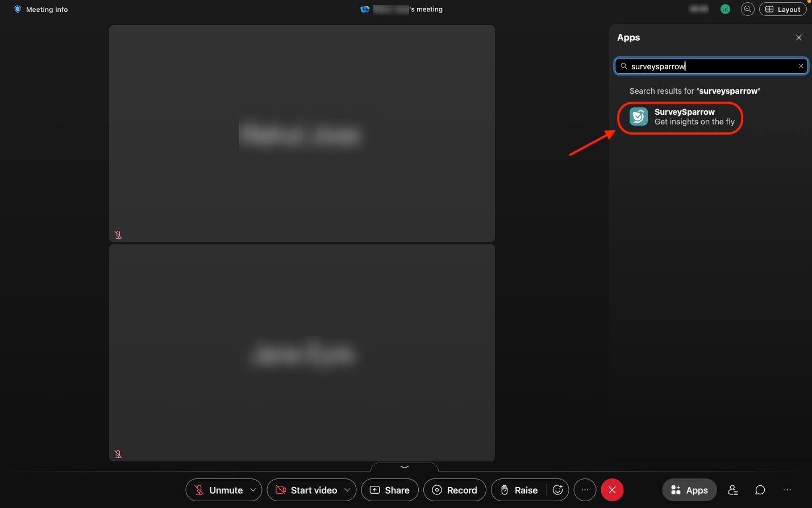Click the green network quality indicator icon
Viewport: 812px width, 508px height.
725,9
